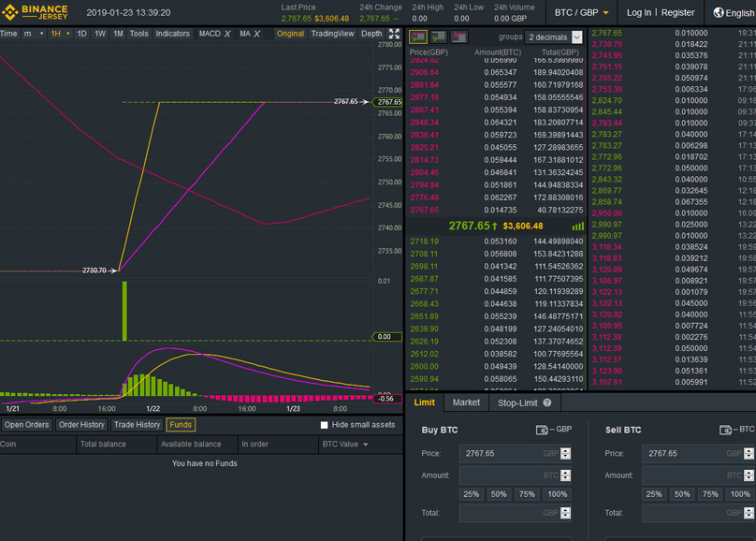
Task: Adjust Buy Total stepper
Action: [565, 513]
